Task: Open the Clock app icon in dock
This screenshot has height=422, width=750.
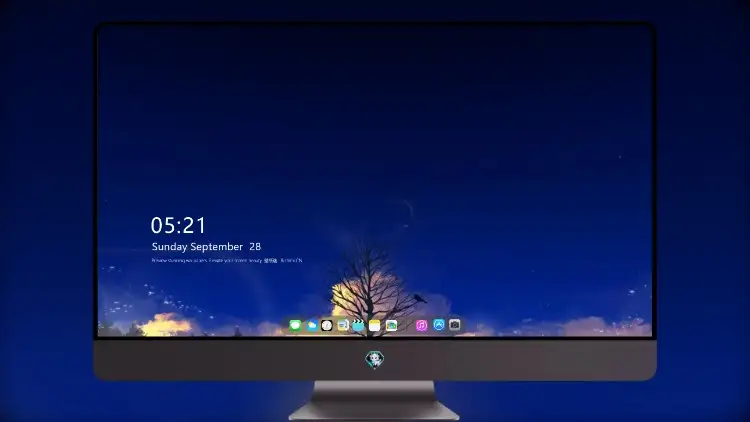Action: (x=327, y=325)
